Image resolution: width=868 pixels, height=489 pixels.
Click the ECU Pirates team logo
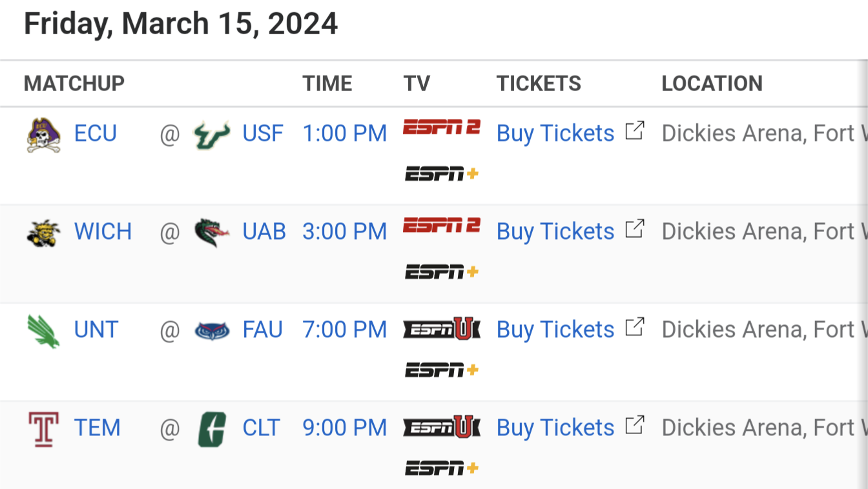(43, 134)
